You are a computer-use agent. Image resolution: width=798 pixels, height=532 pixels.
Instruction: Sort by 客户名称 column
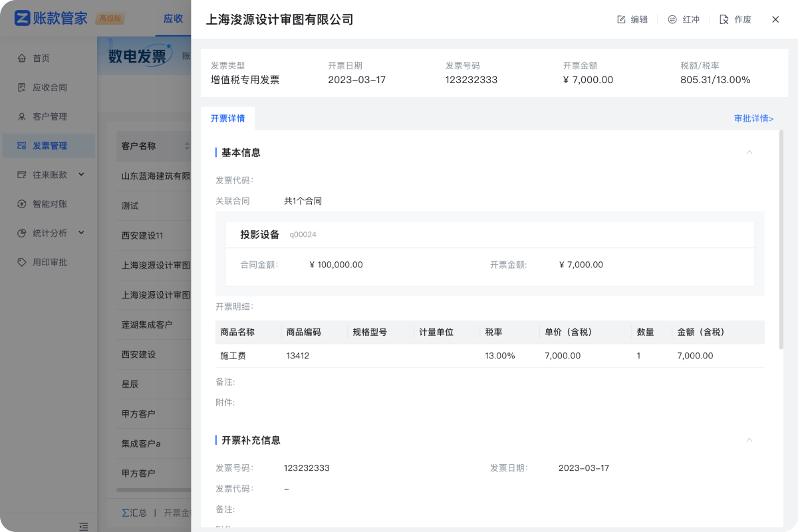[187, 146]
